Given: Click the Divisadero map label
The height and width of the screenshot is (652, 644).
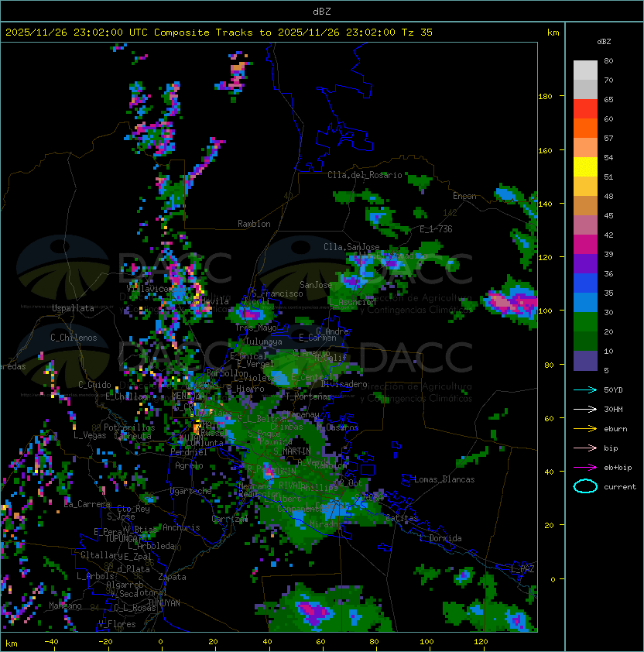Looking at the screenshot, I should click(344, 384).
